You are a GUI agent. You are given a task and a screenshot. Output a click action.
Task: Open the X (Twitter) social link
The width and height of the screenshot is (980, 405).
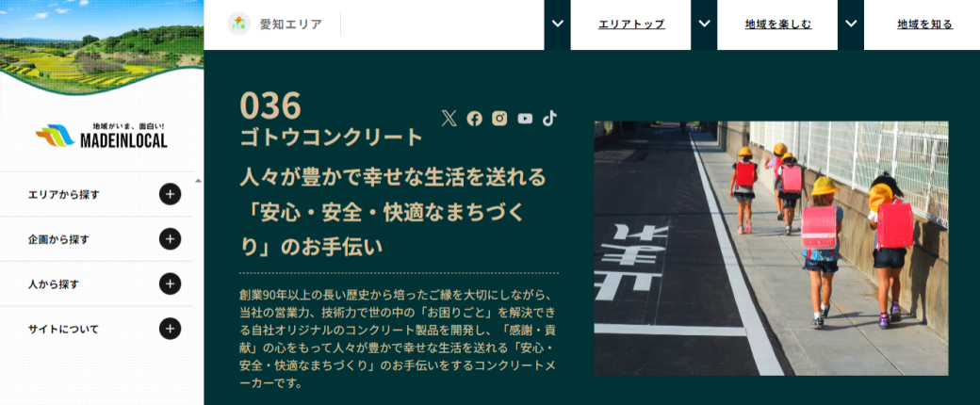[x=449, y=118]
